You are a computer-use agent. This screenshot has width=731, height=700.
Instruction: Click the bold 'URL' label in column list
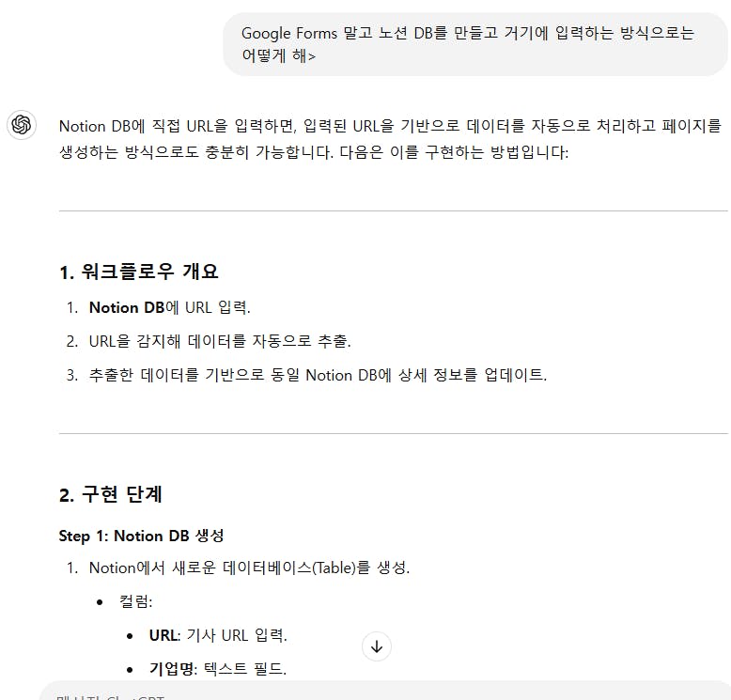coord(163,635)
